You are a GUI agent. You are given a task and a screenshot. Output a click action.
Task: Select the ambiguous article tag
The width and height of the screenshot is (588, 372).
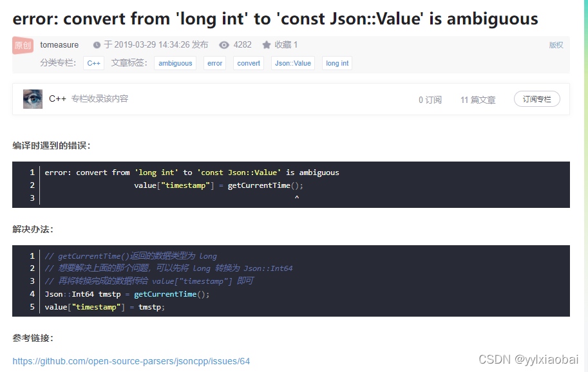175,62
